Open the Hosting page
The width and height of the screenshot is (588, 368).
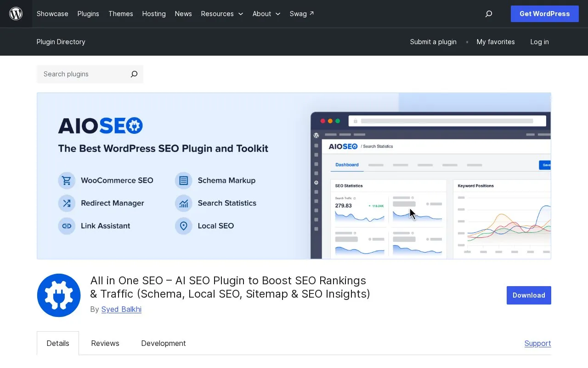click(154, 14)
